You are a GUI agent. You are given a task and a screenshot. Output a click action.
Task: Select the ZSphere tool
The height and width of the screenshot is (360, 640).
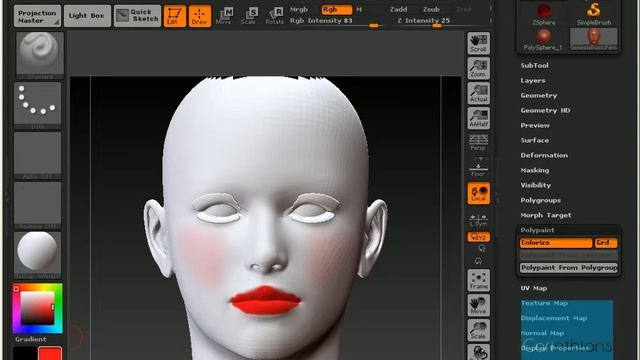[544, 14]
